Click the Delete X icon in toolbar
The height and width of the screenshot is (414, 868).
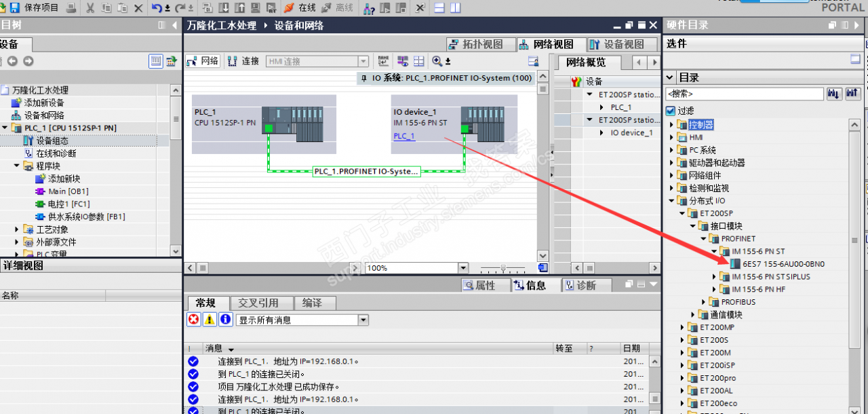pyautogui.click(x=138, y=8)
